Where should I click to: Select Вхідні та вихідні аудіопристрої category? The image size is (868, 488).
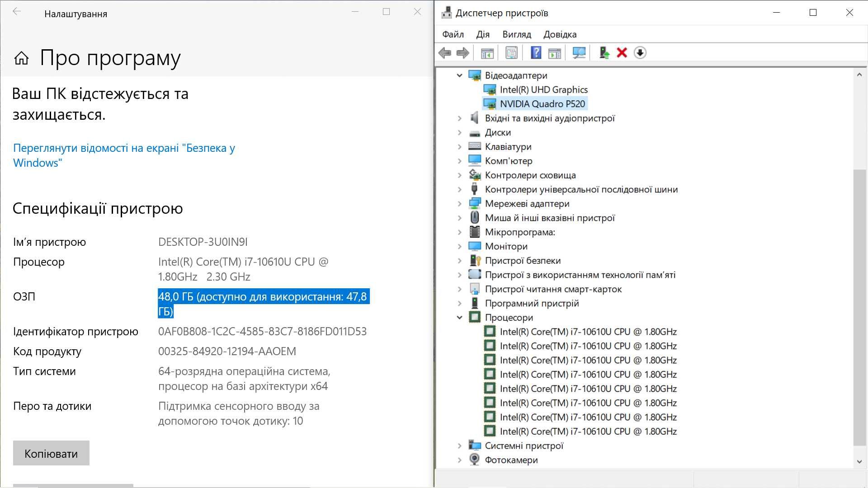[x=550, y=118]
